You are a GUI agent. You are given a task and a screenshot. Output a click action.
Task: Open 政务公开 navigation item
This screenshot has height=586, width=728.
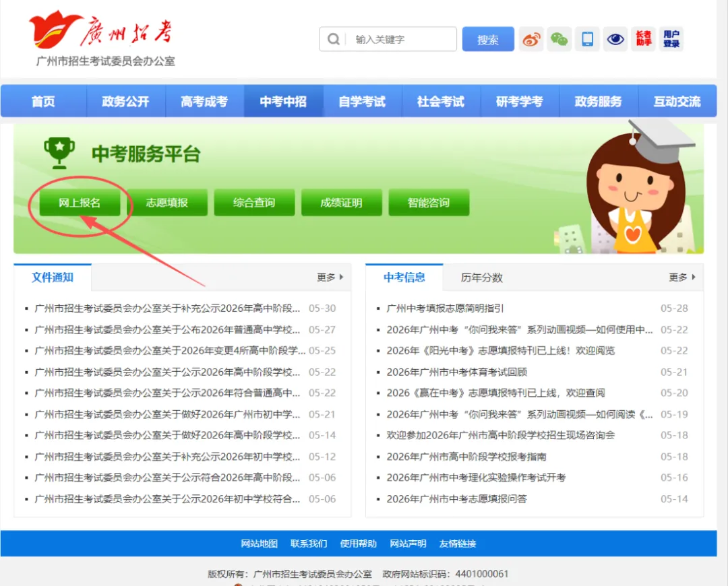(125, 101)
